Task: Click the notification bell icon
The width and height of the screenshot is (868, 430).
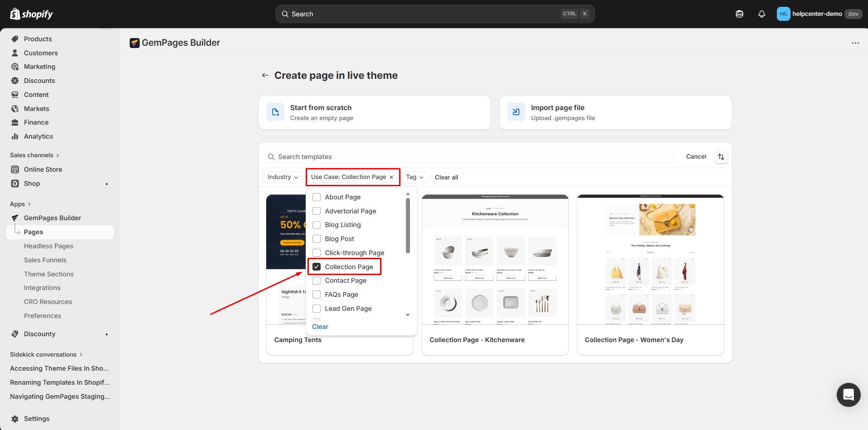Action: [761, 14]
